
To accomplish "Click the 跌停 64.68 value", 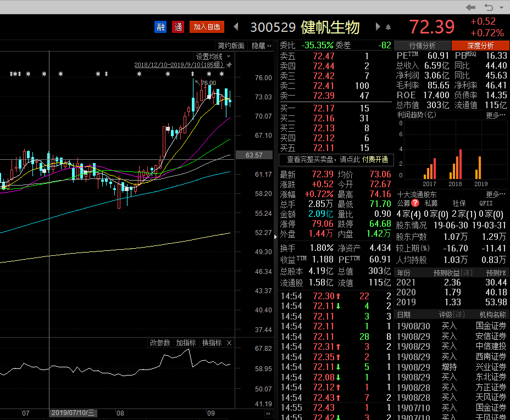I will [380, 224].
